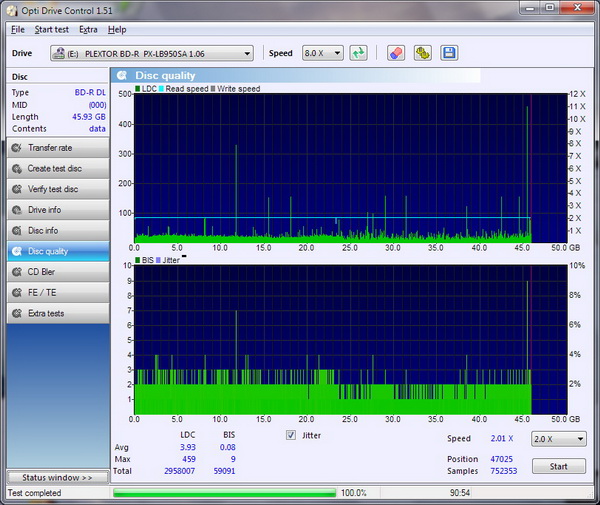
Task: Click the refresh drive icon
Action: click(x=359, y=53)
